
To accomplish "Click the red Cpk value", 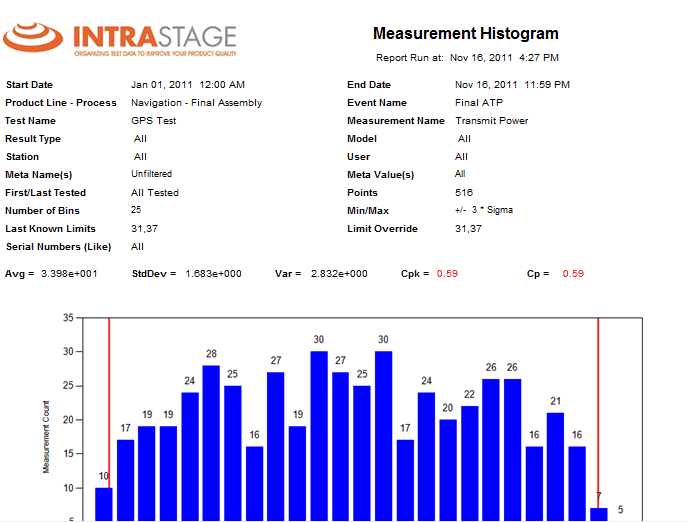I will coord(447,273).
